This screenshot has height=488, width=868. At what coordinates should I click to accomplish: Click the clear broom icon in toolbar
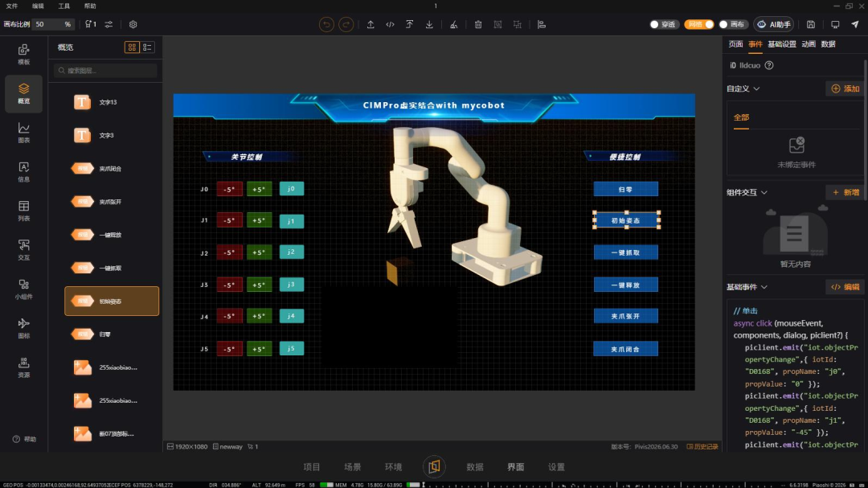(x=453, y=24)
